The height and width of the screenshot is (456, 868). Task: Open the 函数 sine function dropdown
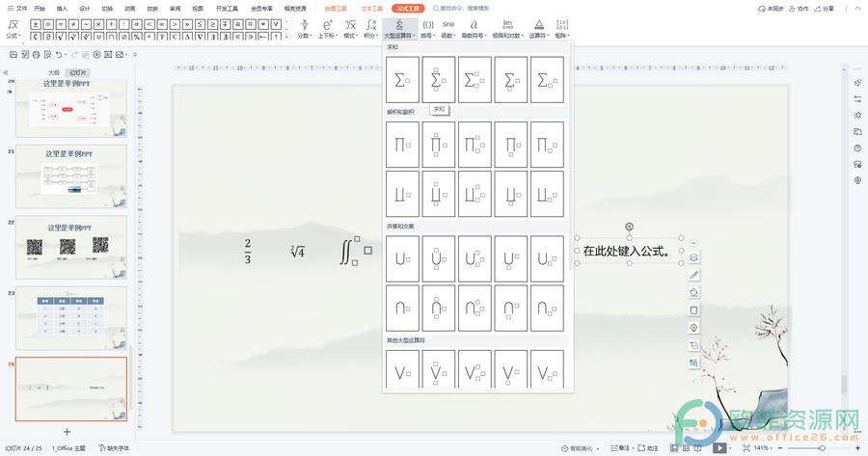pos(448,29)
